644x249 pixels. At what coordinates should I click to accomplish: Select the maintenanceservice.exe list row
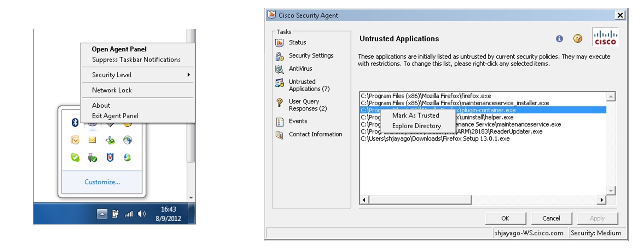(483, 124)
